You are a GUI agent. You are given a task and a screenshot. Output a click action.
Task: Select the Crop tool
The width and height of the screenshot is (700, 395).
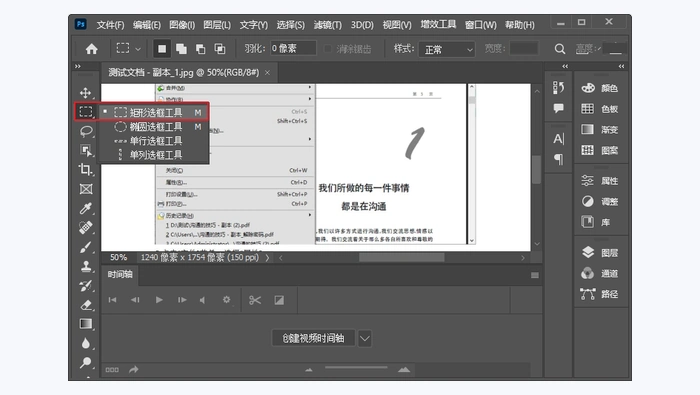(86, 170)
